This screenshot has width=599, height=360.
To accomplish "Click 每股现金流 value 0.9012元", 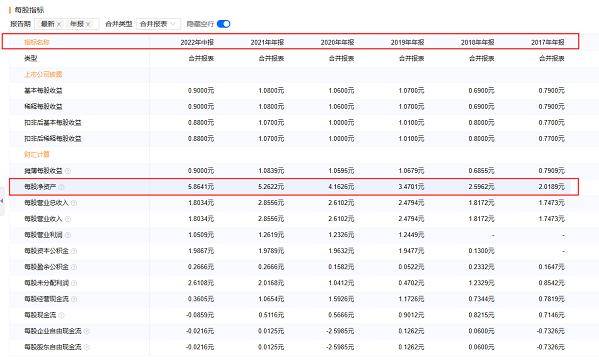I will [411, 315].
